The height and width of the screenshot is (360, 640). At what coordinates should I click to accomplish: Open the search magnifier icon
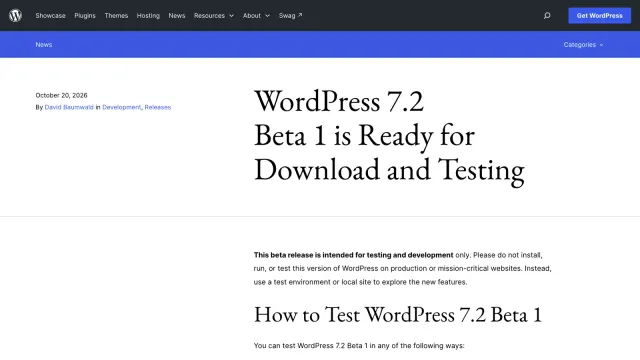(x=547, y=16)
